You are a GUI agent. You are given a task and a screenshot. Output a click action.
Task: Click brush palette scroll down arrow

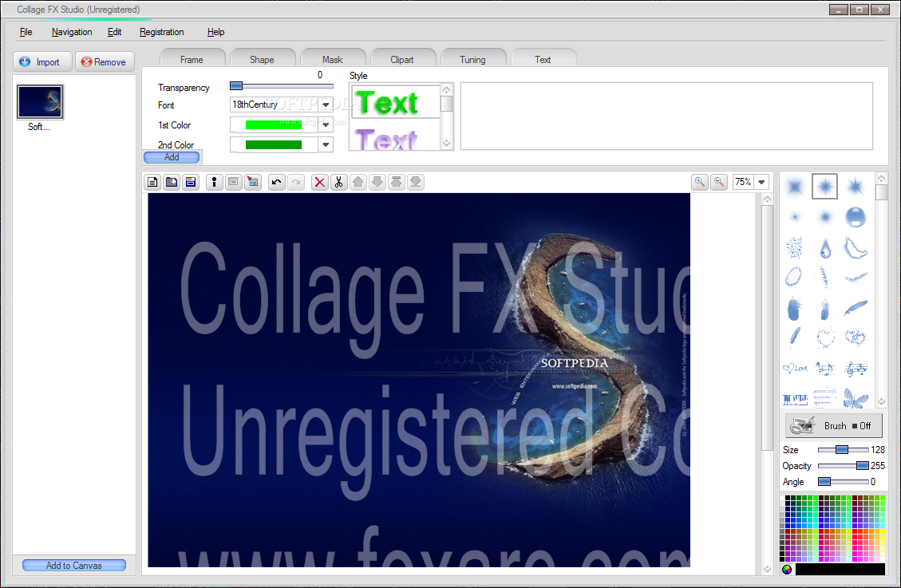tap(881, 401)
